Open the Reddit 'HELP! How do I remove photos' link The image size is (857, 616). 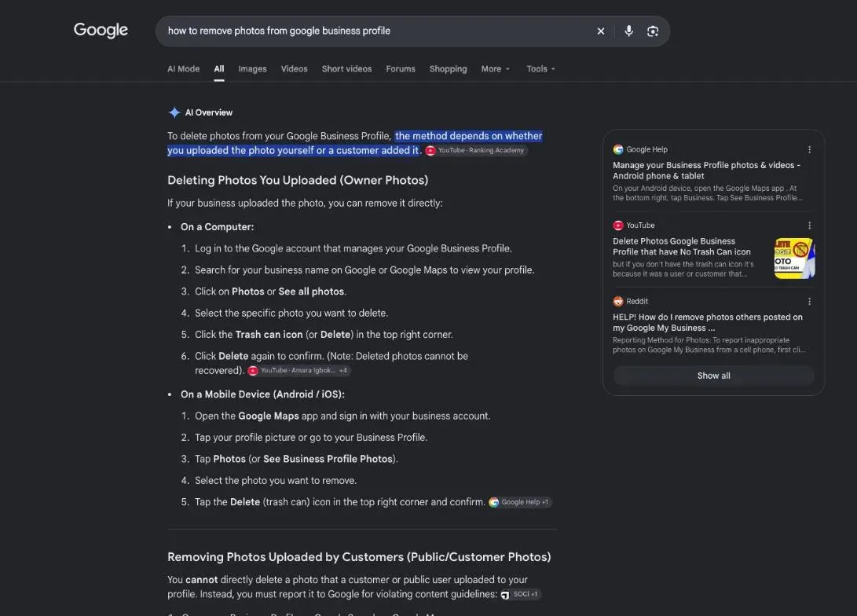coord(707,322)
